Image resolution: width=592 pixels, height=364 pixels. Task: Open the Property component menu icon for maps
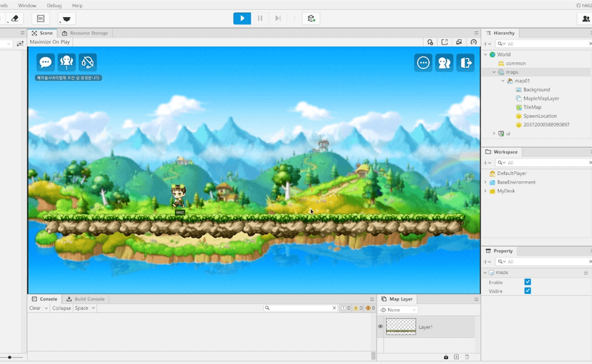[586, 273]
